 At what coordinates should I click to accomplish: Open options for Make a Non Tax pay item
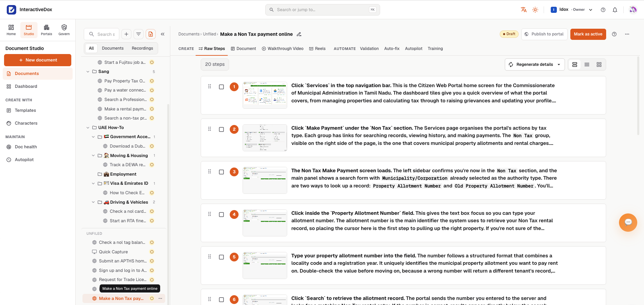pos(160,299)
